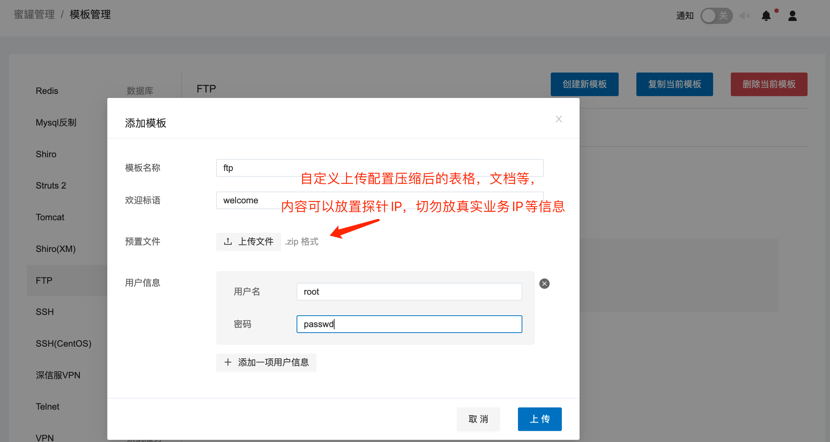
Task: Click 取消 to cancel
Action: click(478, 419)
